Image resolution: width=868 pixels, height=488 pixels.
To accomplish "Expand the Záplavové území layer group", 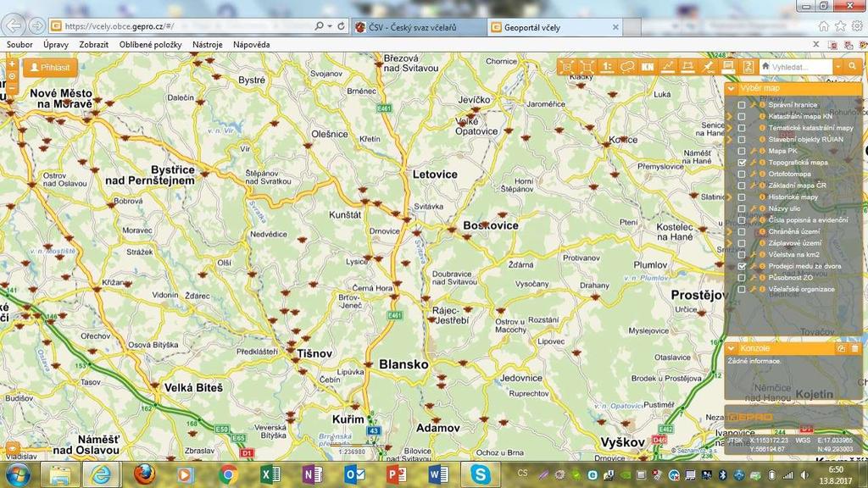I will click(x=729, y=243).
